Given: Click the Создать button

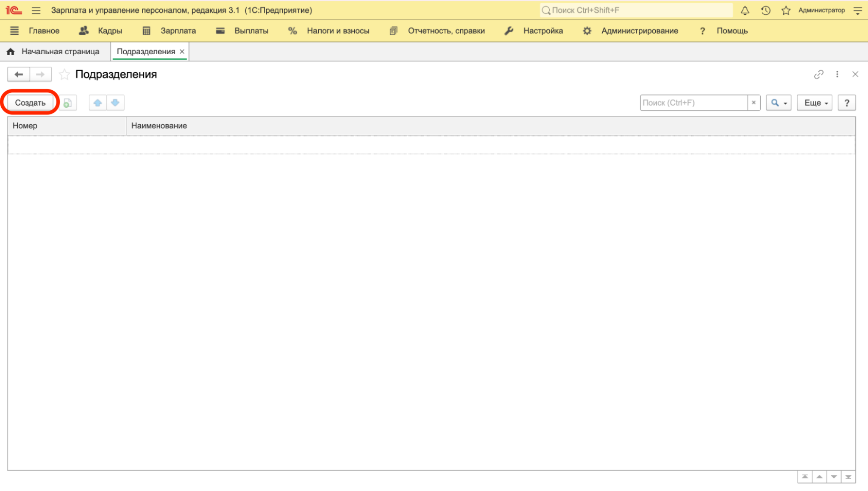Looking at the screenshot, I should coord(30,103).
